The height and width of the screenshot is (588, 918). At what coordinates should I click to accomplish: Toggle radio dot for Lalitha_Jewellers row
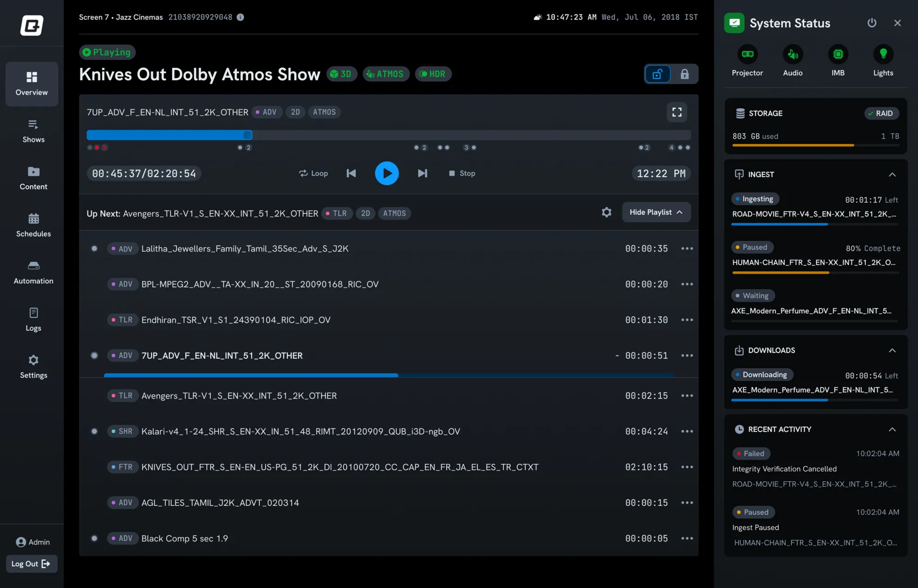[94, 248]
